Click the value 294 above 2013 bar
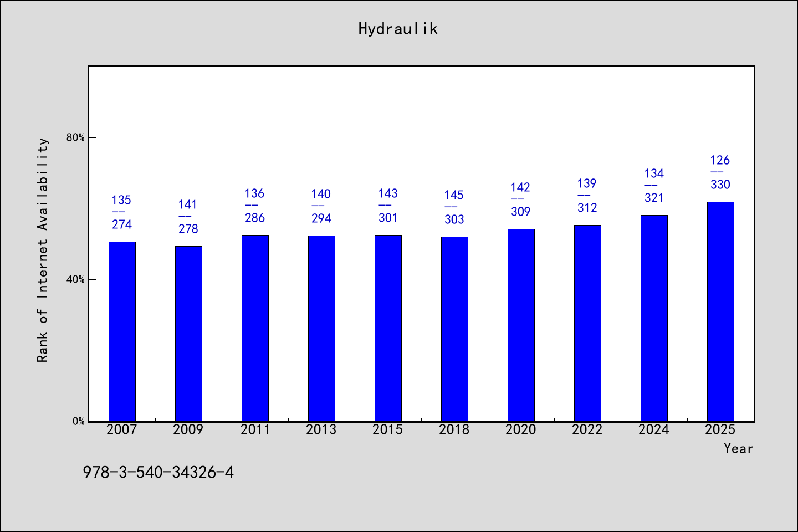The image size is (798, 532). point(321,218)
